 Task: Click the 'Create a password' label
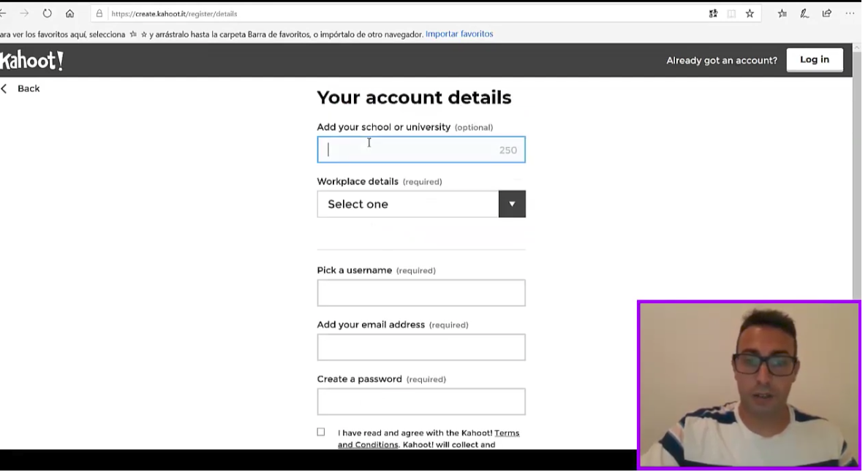pos(359,379)
